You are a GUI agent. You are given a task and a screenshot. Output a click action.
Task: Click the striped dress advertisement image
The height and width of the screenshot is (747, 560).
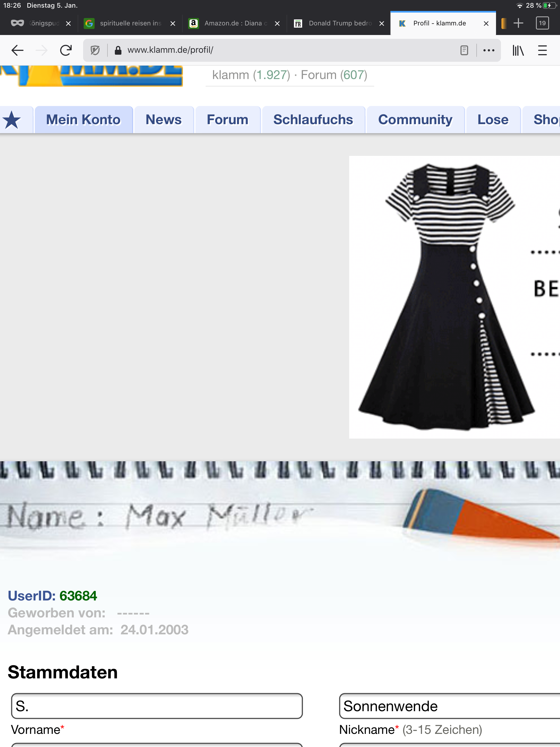coord(446,297)
